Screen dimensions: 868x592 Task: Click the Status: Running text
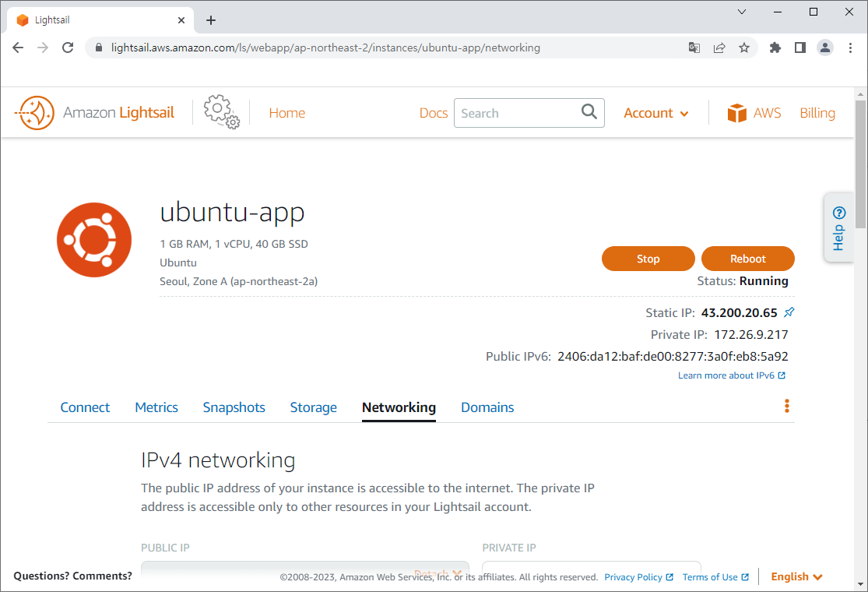coord(743,280)
